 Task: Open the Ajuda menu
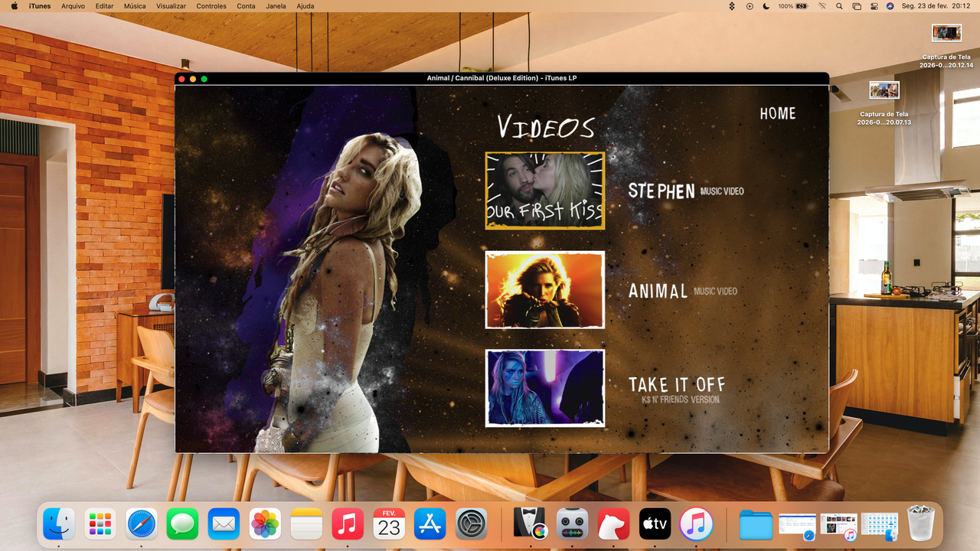click(x=305, y=6)
